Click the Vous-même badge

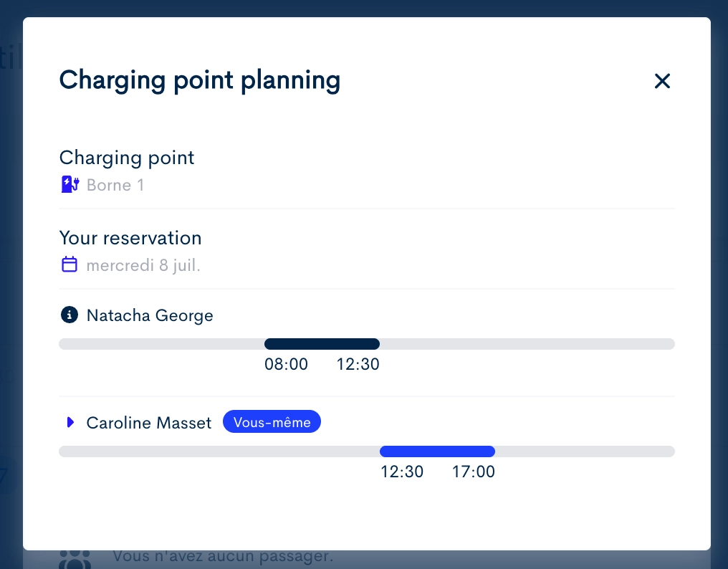272,422
